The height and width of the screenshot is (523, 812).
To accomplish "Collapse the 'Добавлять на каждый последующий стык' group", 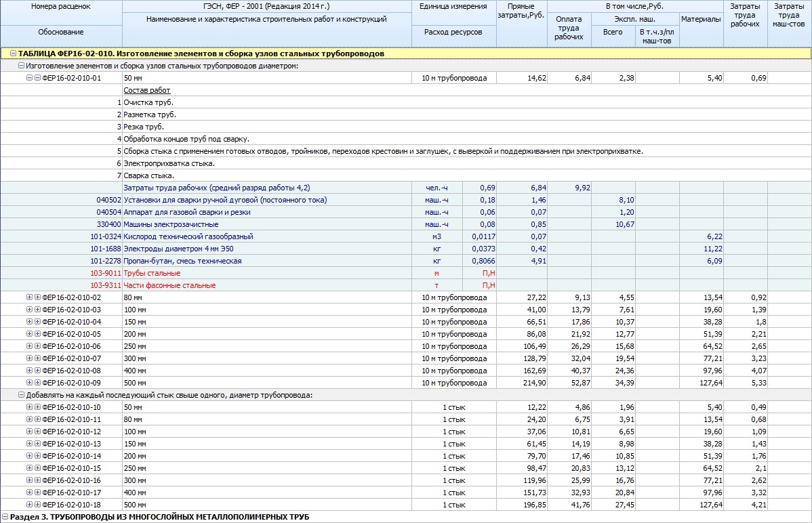I will [x=21, y=395].
